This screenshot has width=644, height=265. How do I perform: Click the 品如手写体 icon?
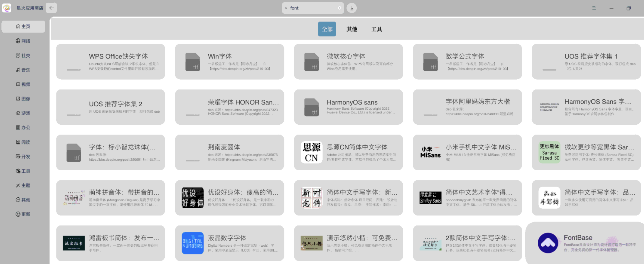pyautogui.click(x=549, y=198)
